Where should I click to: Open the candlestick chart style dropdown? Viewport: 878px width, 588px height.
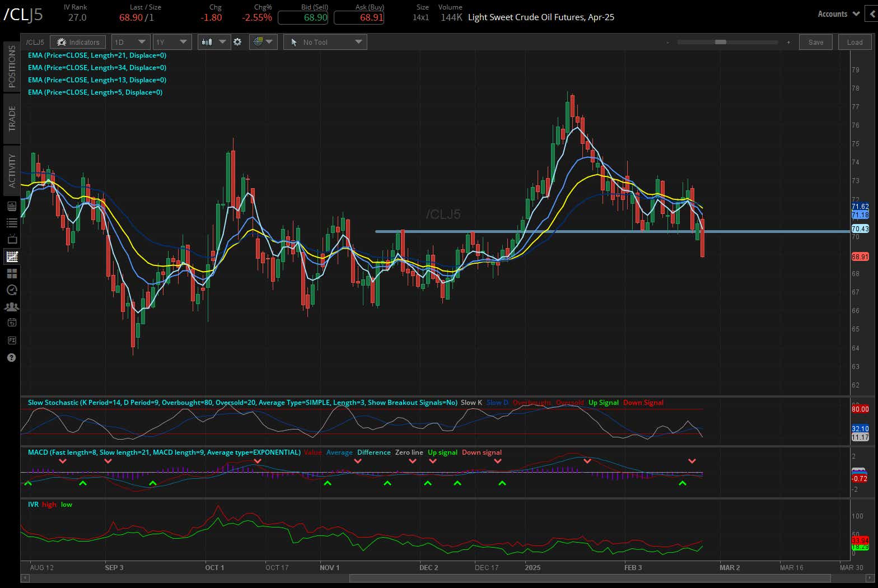pos(214,42)
